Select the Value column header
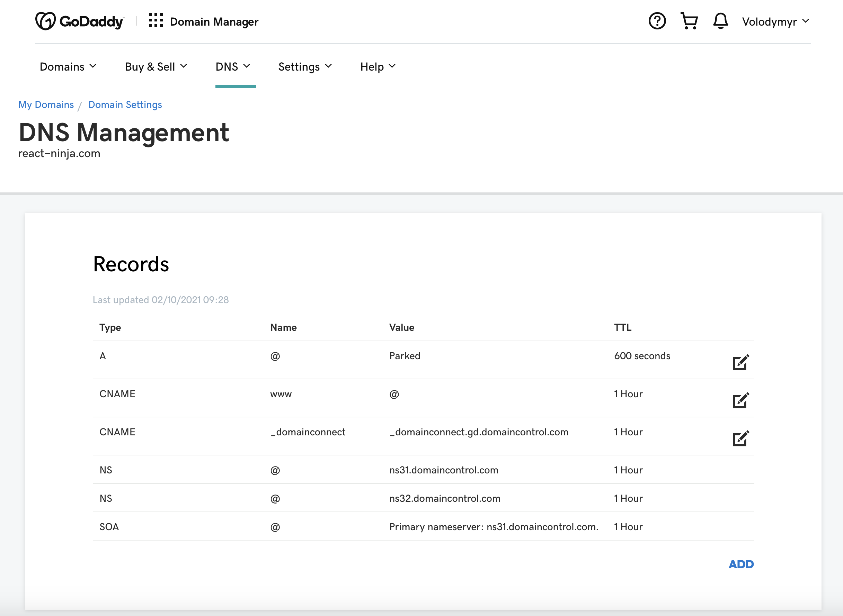 tap(401, 327)
